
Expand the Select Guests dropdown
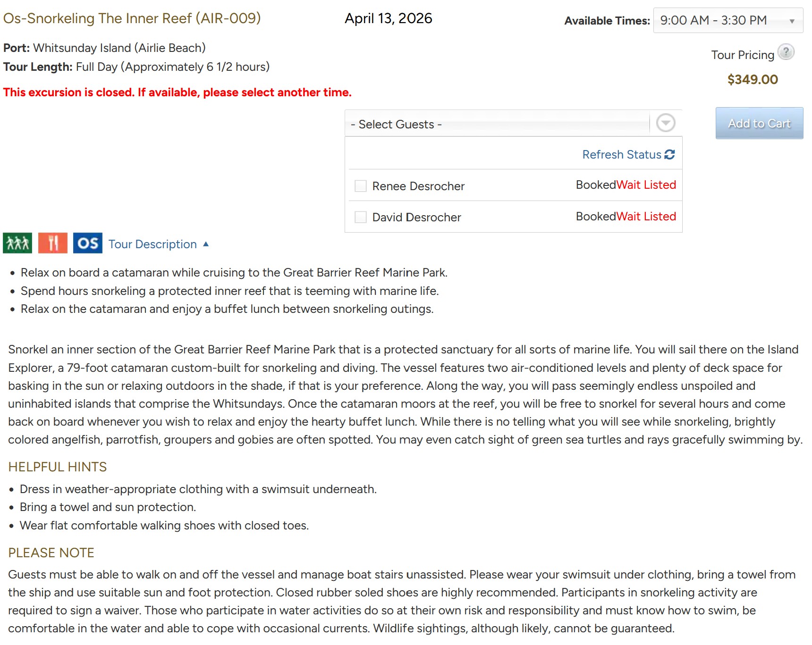(x=499, y=124)
